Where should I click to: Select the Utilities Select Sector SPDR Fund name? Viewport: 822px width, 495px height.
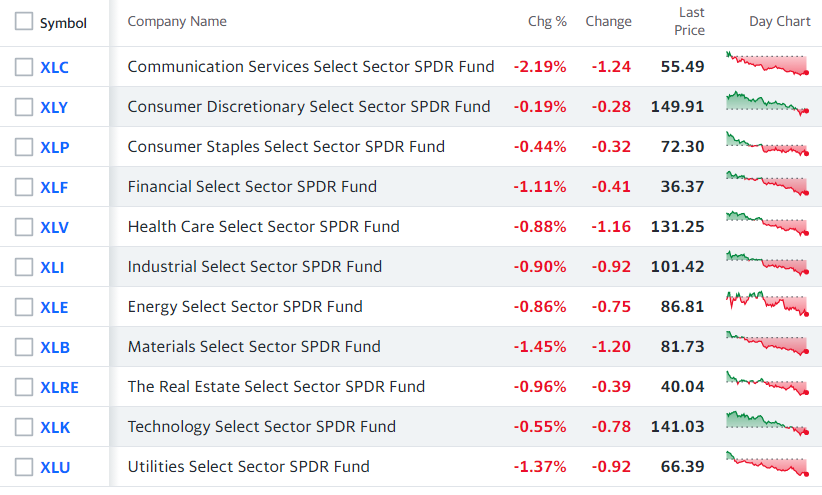tap(248, 467)
